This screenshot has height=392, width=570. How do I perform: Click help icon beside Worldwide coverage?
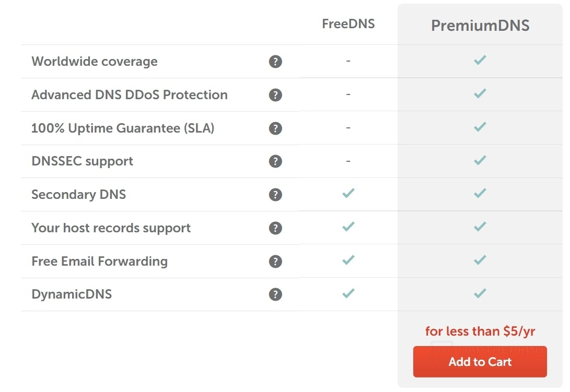pos(275,62)
